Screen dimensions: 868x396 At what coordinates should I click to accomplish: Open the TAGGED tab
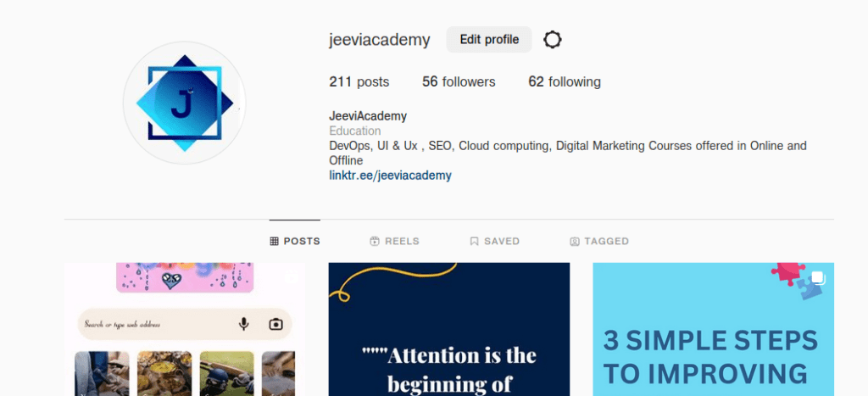(599, 241)
